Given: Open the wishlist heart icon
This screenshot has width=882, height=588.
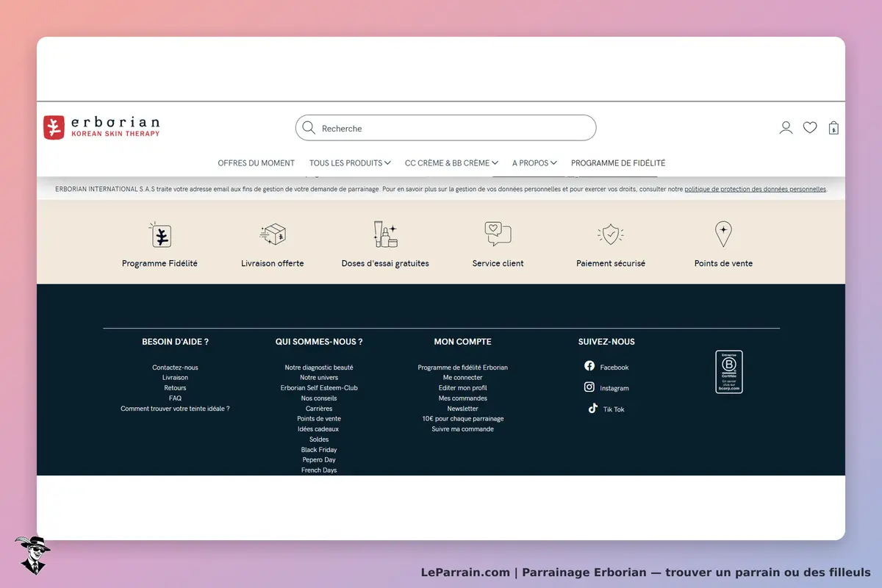Looking at the screenshot, I should pyautogui.click(x=810, y=128).
